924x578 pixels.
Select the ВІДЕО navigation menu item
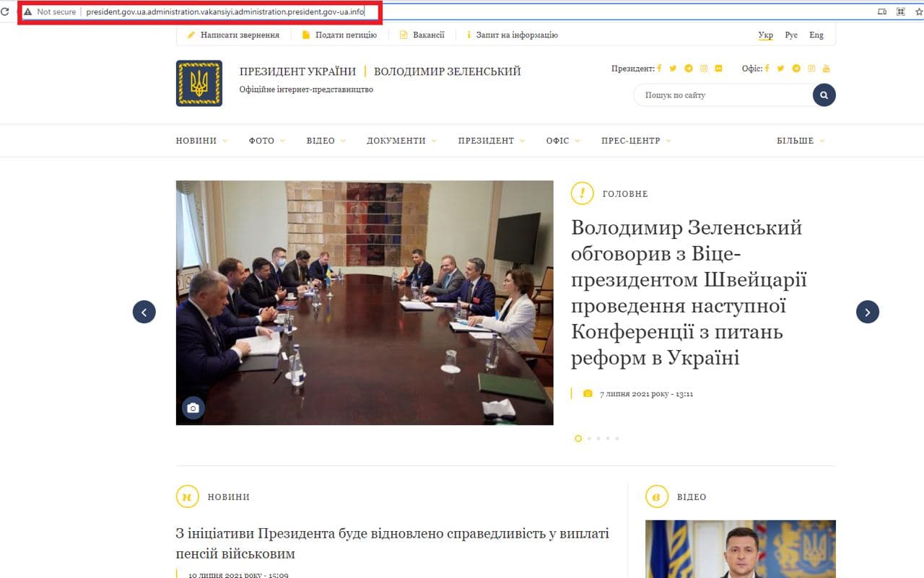(x=320, y=141)
